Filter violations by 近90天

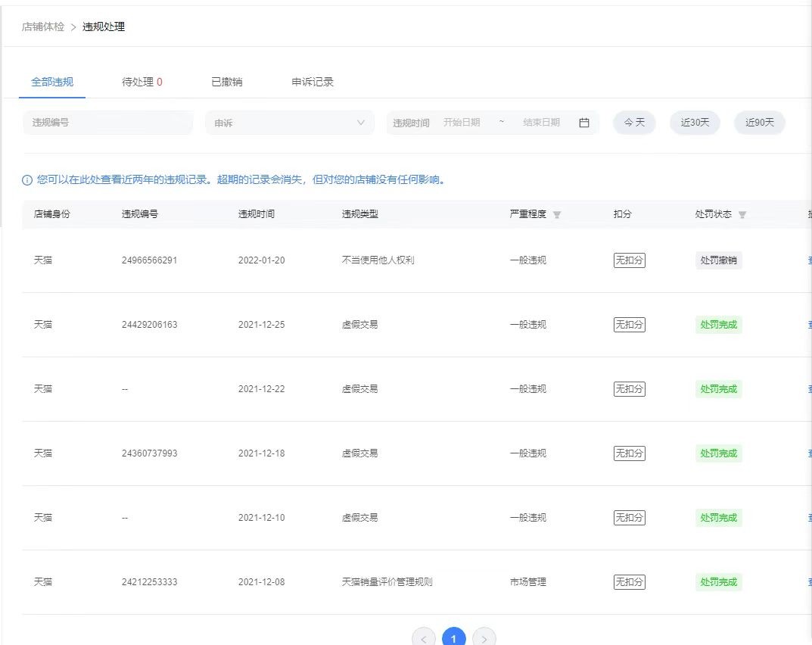[760, 123]
